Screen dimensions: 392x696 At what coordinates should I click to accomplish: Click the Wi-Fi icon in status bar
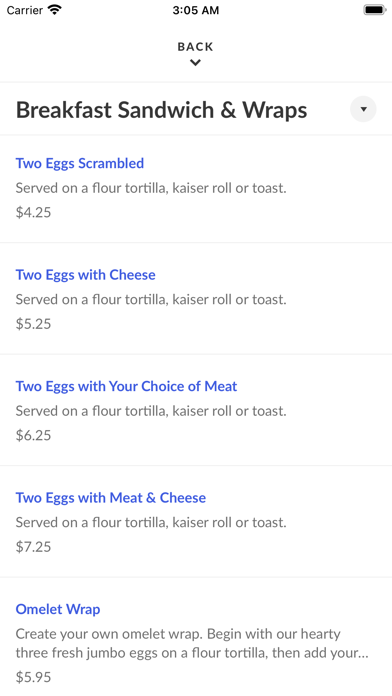click(55, 10)
